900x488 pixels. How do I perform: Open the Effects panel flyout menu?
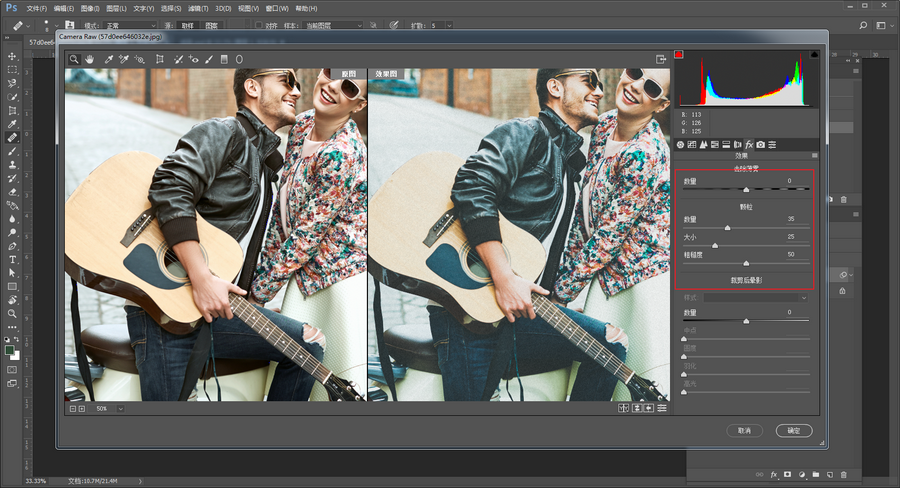click(814, 156)
